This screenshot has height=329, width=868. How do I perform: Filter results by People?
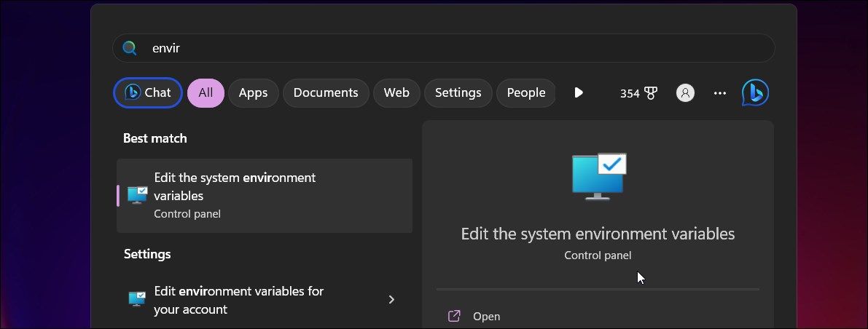[x=525, y=92]
